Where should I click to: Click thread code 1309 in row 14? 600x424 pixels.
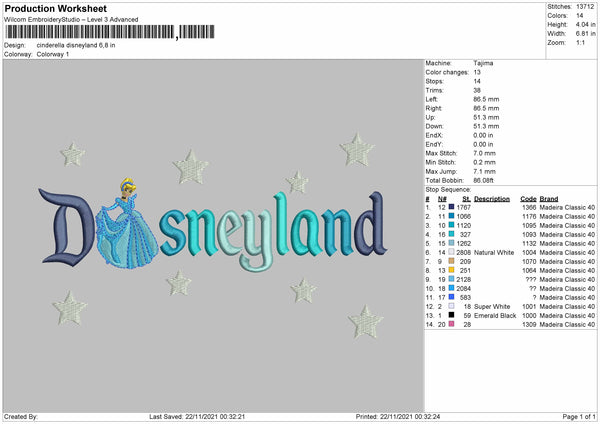click(529, 325)
